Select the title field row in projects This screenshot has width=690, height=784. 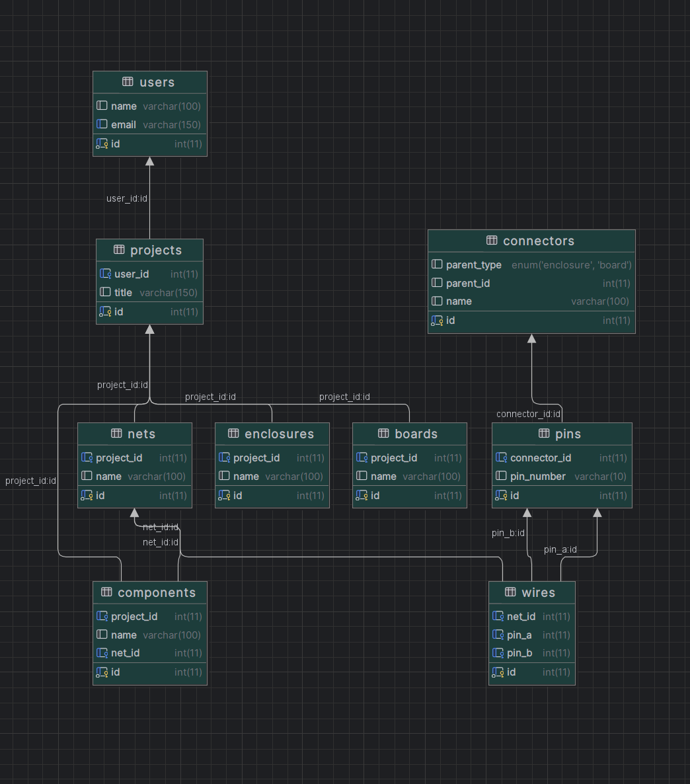tap(149, 292)
